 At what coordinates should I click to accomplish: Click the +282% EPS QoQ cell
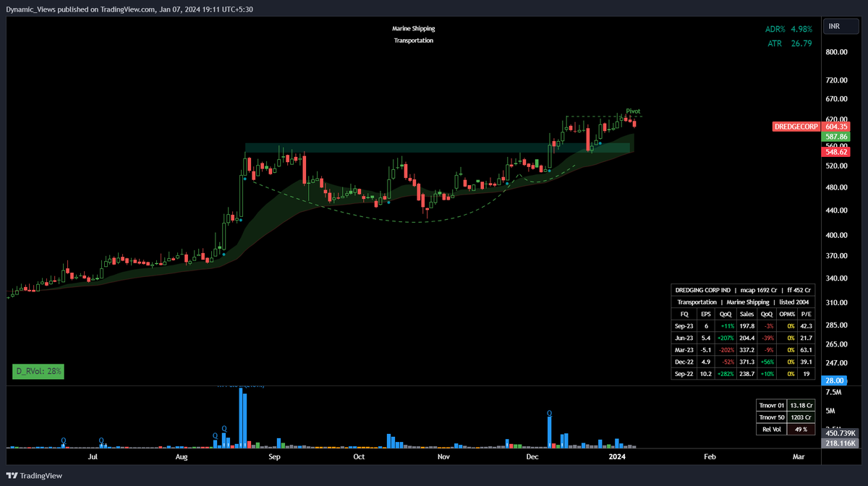coord(726,375)
